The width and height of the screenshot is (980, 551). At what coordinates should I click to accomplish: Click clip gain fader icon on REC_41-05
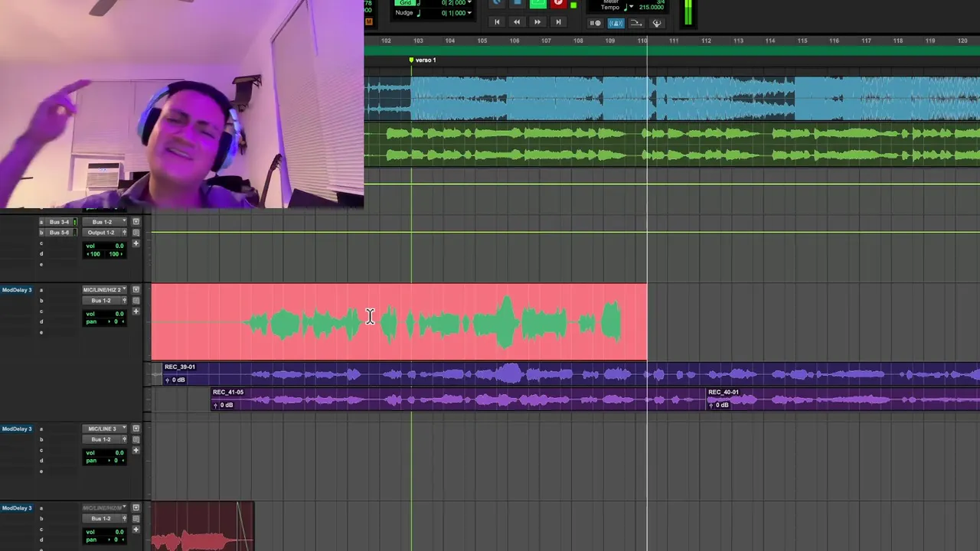point(215,405)
